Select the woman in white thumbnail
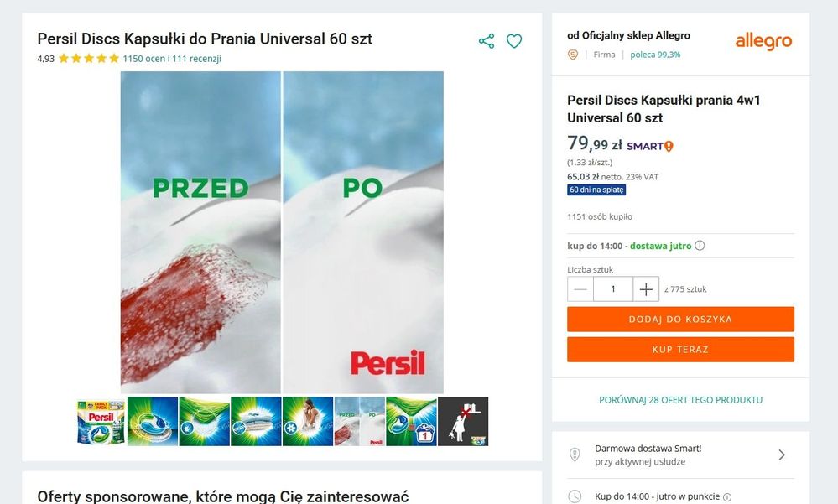This screenshot has width=838, height=504. [307, 421]
